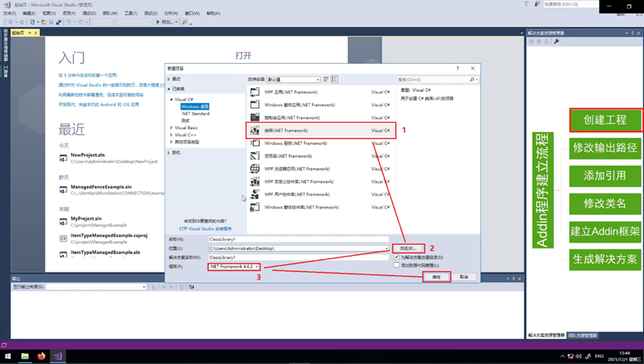Switch template list to medium icons view
Viewport: 644px width, 364px height.
pos(334,80)
